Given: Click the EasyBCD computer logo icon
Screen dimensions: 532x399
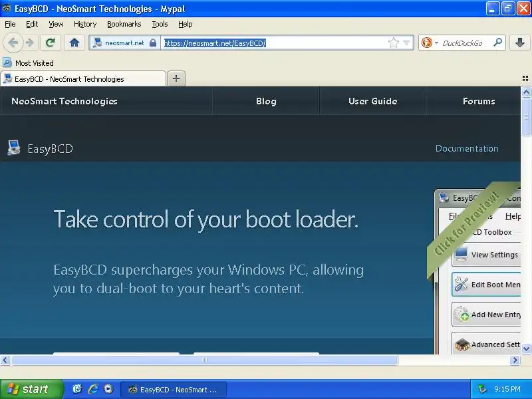Looking at the screenshot, I should pyautogui.click(x=13, y=148).
